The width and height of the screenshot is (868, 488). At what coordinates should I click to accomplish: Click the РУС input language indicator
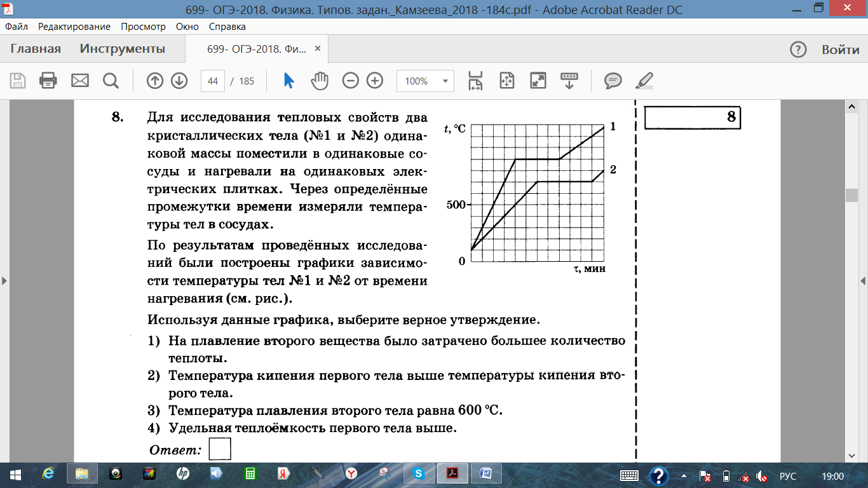788,476
